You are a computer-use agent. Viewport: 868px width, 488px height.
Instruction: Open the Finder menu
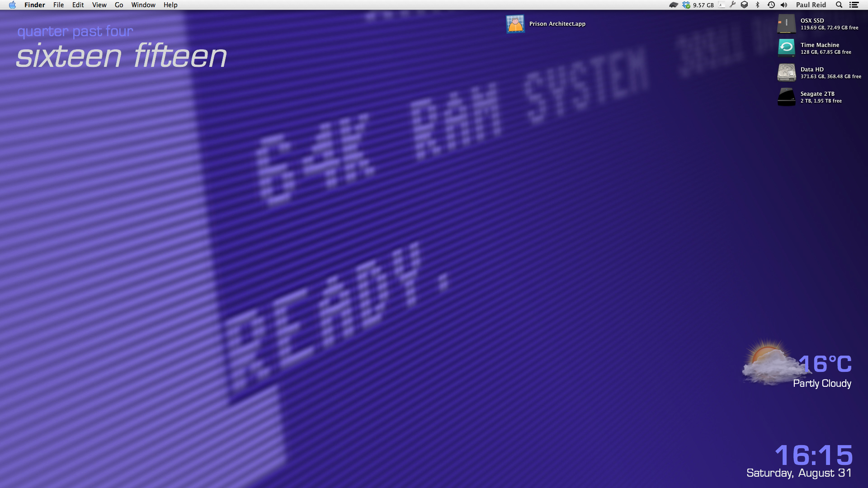click(x=35, y=5)
